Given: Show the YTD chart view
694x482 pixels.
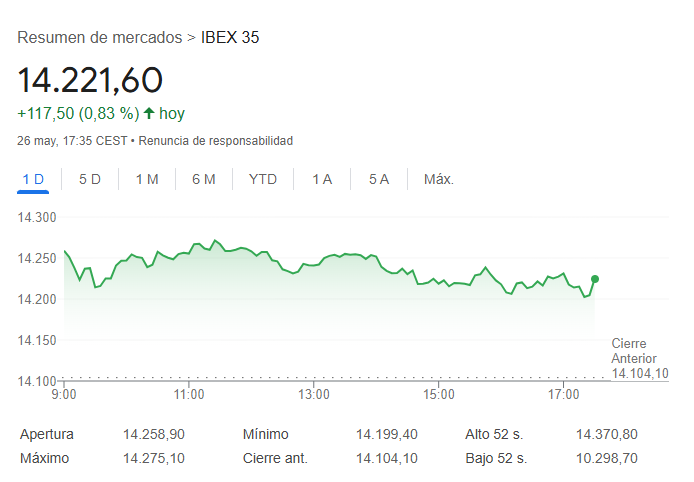Looking at the screenshot, I should tap(263, 180).
